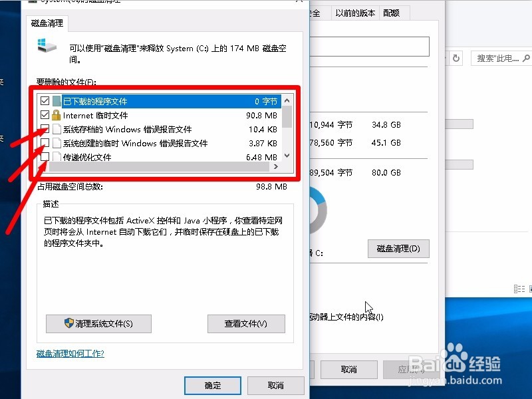The image size is (532, 399).
Task: Tick the 传递优化文件 checkbox
Action: (x=45, y=156)
